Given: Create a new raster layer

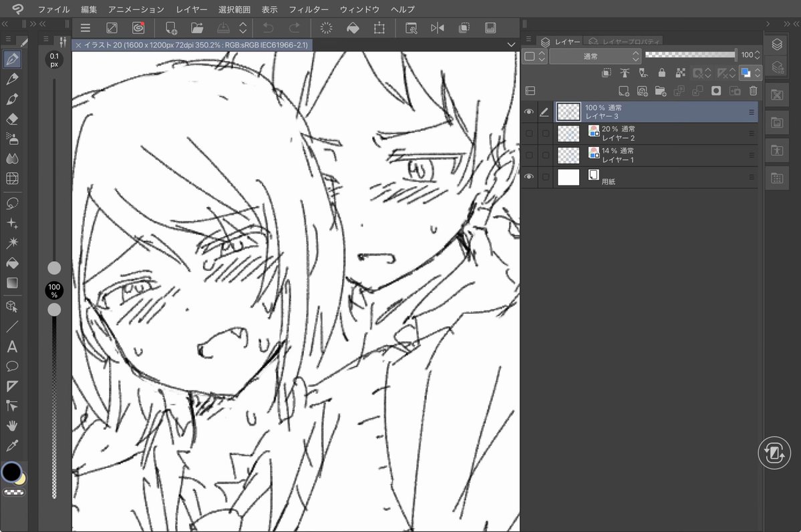Looking at the screenshot, I should (x=624, y=91).
